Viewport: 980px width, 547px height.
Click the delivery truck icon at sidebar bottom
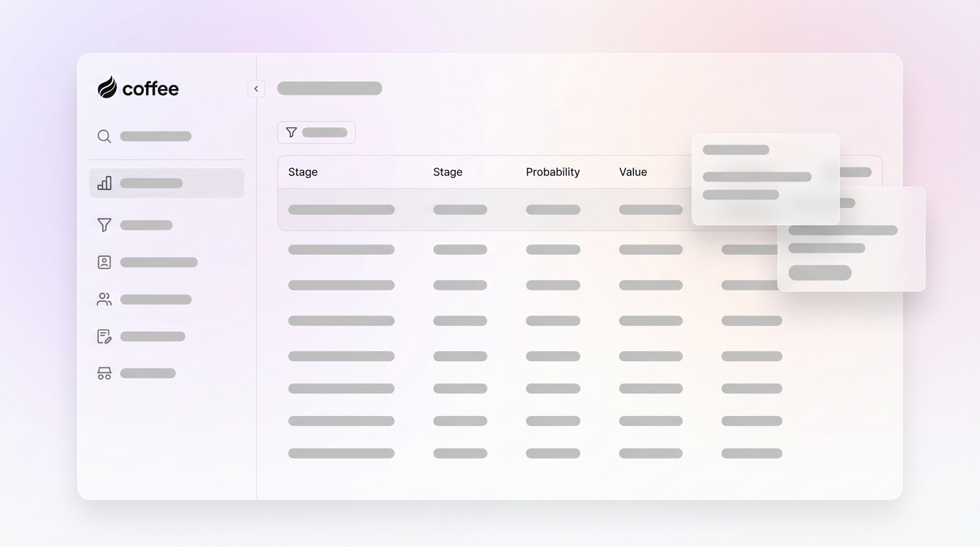click(x=104, y=373)
